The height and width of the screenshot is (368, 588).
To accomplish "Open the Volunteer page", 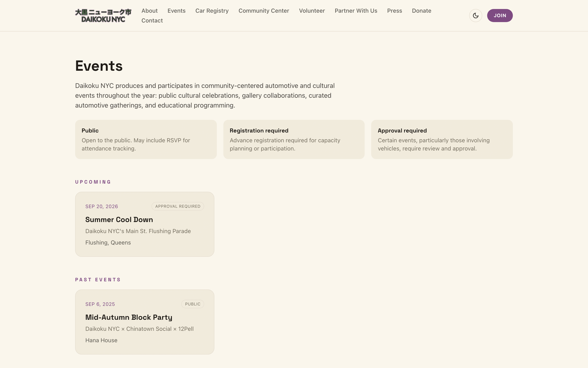I will [312, 11].
